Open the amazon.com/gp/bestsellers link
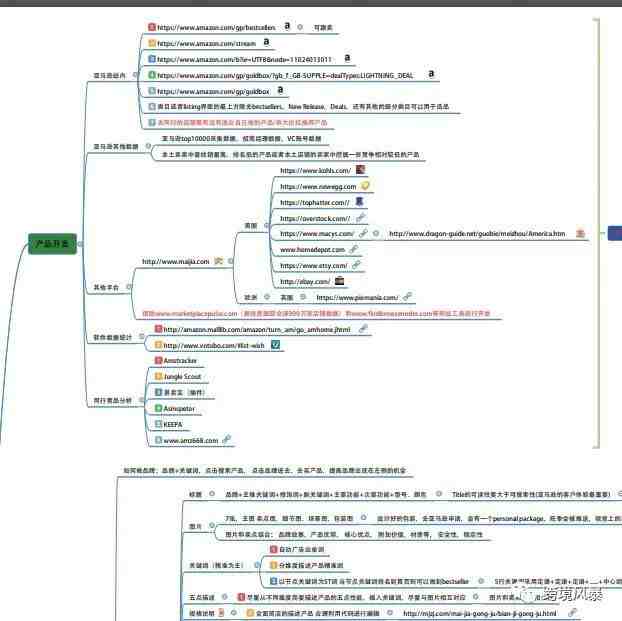 216,28
